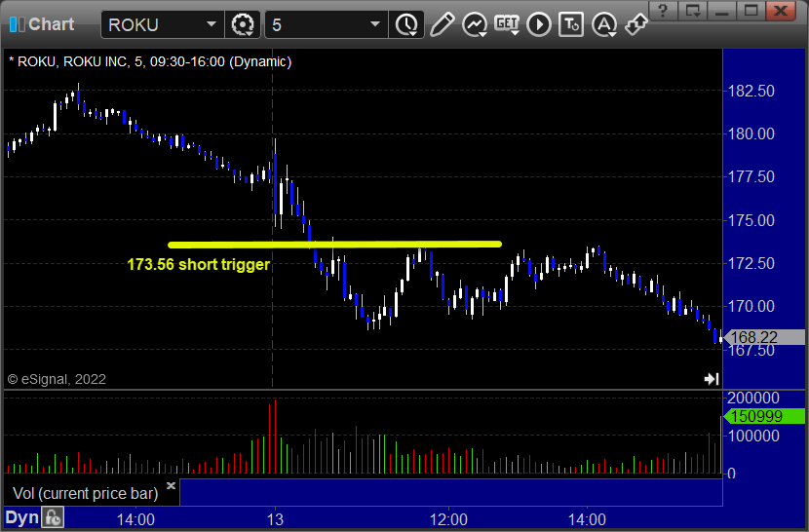
Task: Click the date 13 time axis label
Action: [x=275, y=519]
